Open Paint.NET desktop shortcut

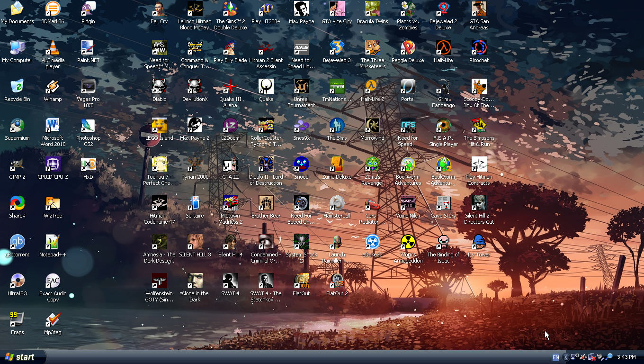coord(88,47)
